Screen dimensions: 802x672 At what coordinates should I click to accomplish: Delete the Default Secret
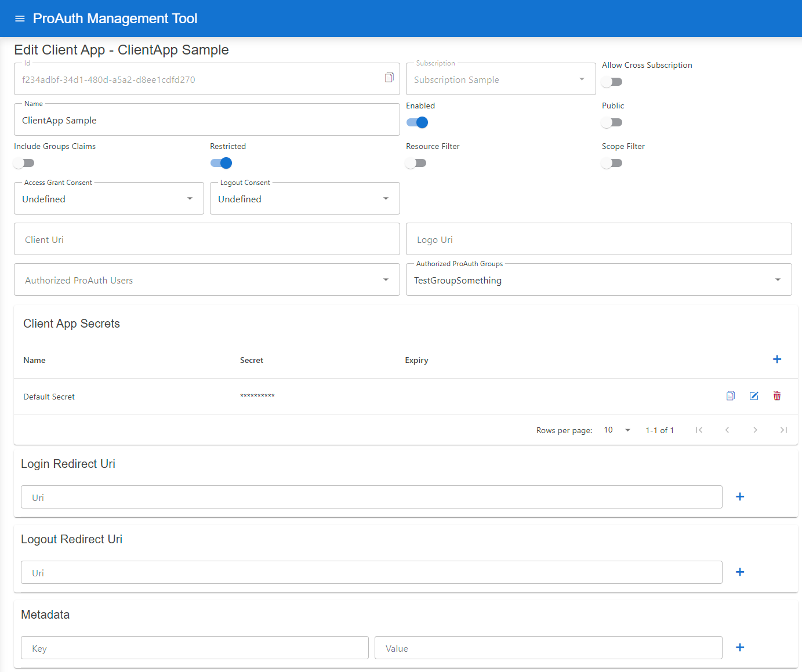point(777,396)
